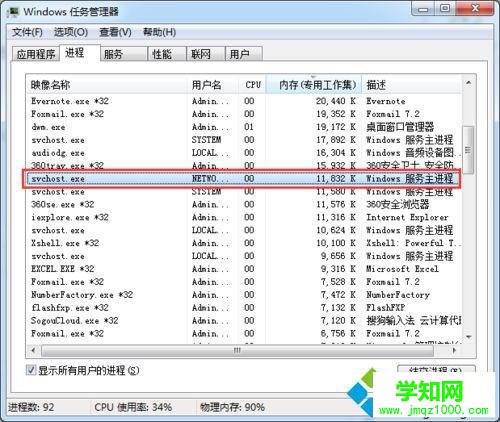Screen dimensions: 500x422
Task: Select the 360tray.exe *32 process
Action: [x=244, y=165]
